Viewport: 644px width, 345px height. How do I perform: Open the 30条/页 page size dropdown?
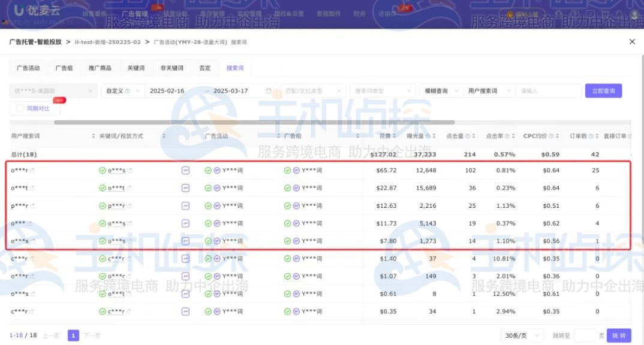[520, 335]
